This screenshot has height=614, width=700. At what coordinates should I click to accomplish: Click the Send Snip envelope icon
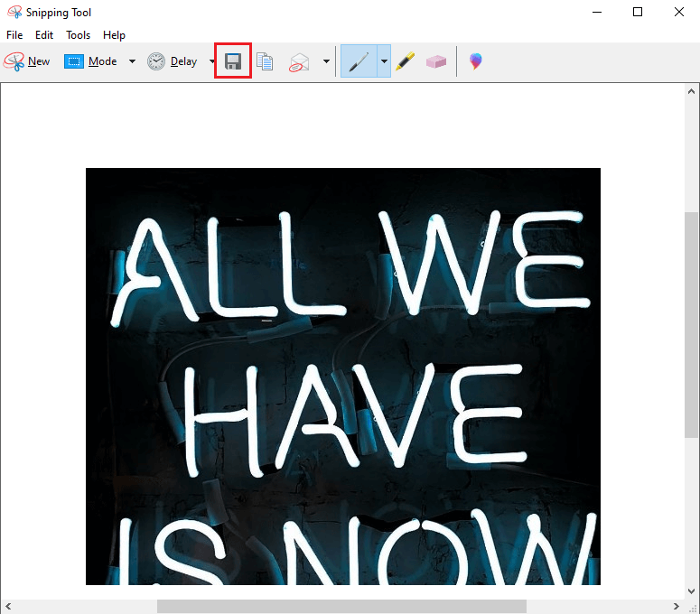coord(299,62)
